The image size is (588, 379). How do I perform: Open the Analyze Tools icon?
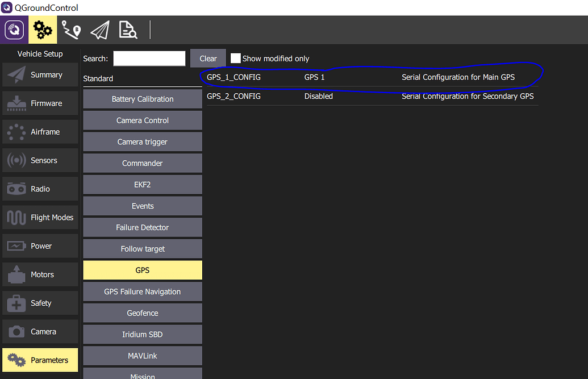click(127, 30)
